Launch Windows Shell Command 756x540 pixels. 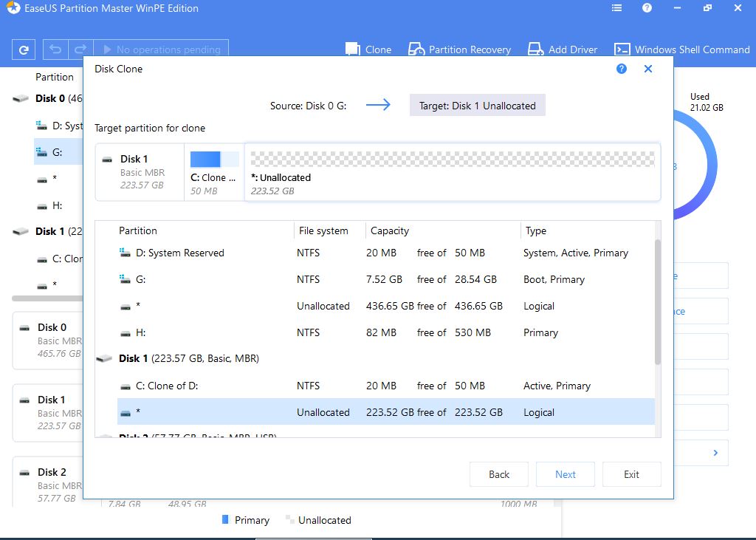coord(682,49)
